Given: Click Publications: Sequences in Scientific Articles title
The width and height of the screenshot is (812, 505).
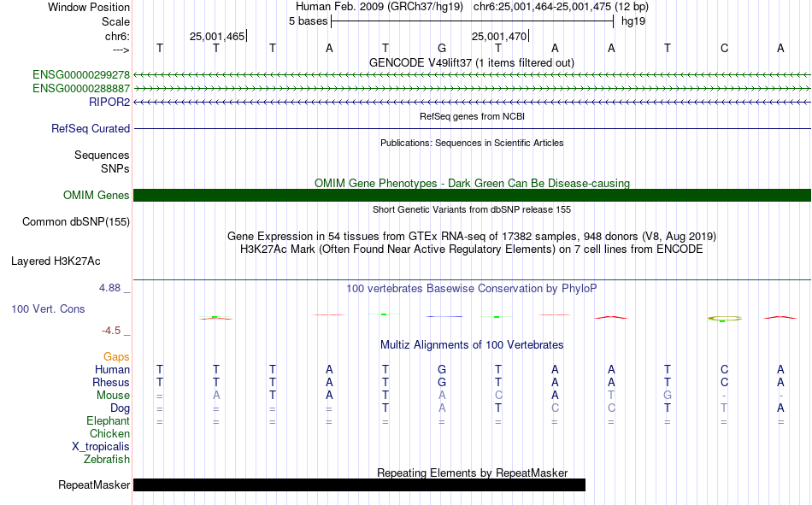Looking at the screenshot, I should 472,143.
